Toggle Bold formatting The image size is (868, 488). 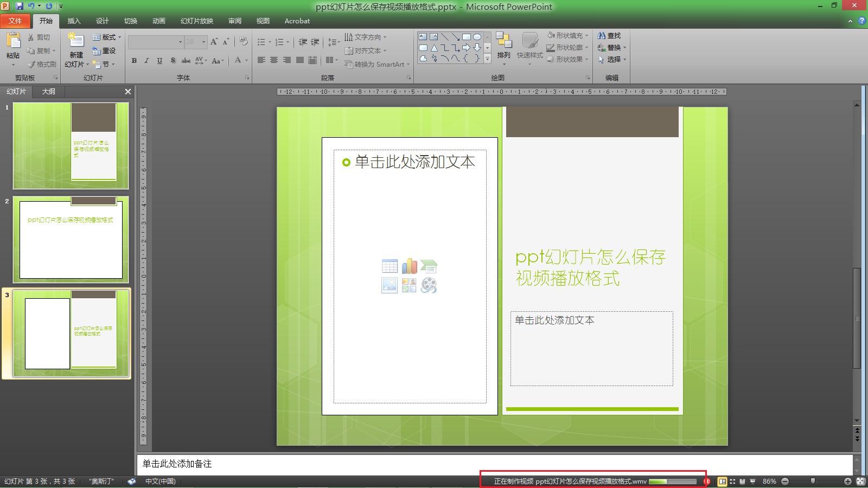pyautogui.click(x=134, y=61)
